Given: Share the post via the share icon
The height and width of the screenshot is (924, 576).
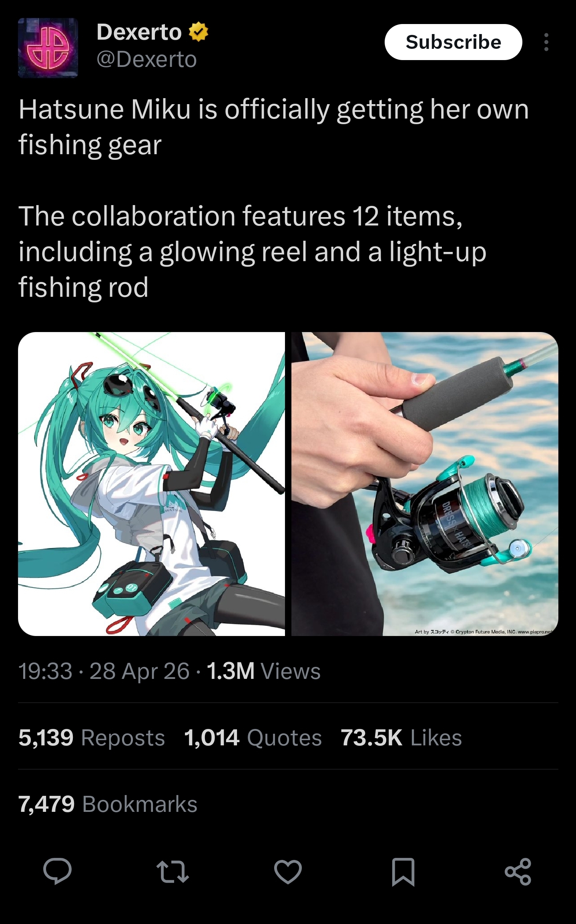Looking at the screenshot, I should click(x=518, y=872).
